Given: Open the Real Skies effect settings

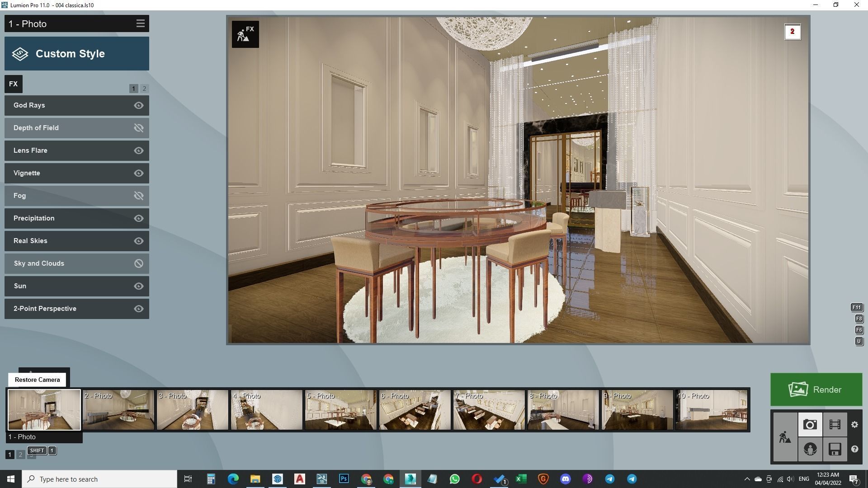Looking at the screenshot, I should (77, 241).
